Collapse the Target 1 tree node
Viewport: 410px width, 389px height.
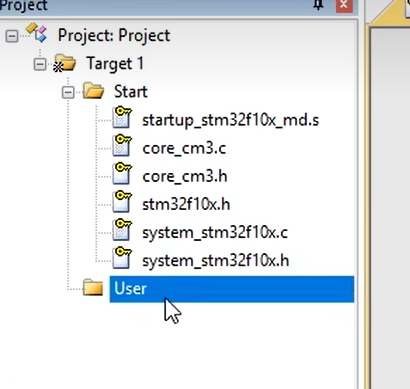pyautogui.click(x=40, y=64)
